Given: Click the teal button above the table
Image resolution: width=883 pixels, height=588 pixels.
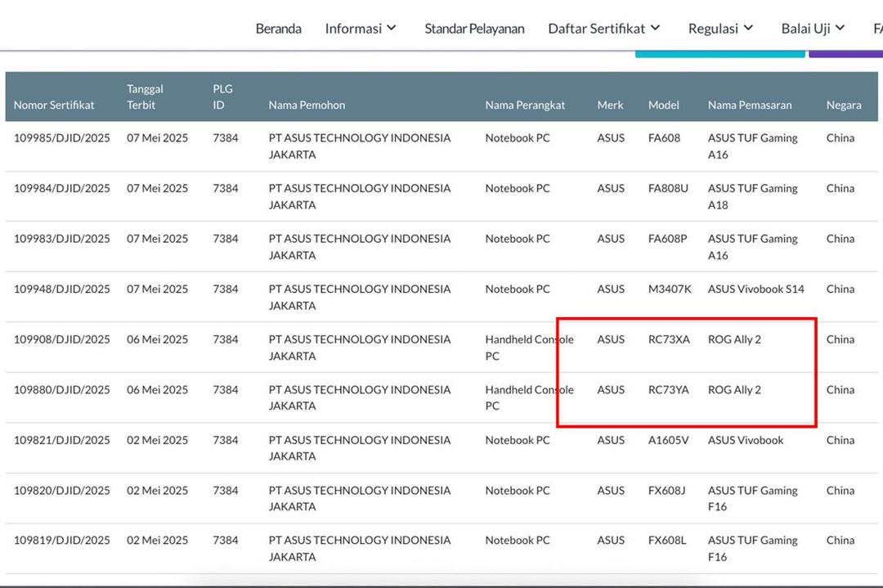Looking at the screenshot, I should click(x=719, y=55).
